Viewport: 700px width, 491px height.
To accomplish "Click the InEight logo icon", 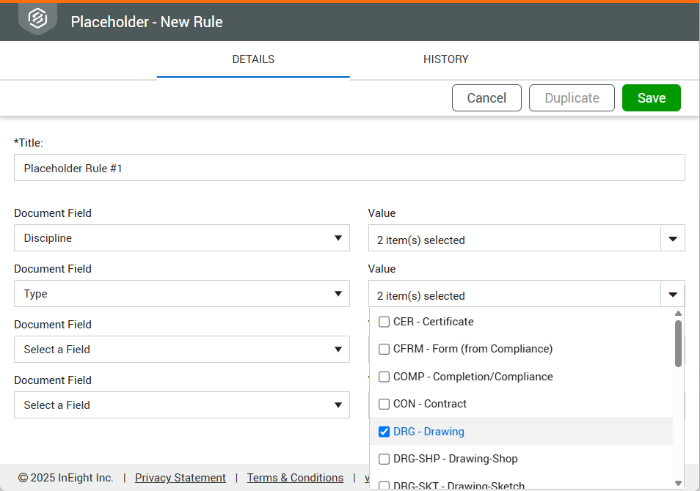I will click(x=37, y=19).
